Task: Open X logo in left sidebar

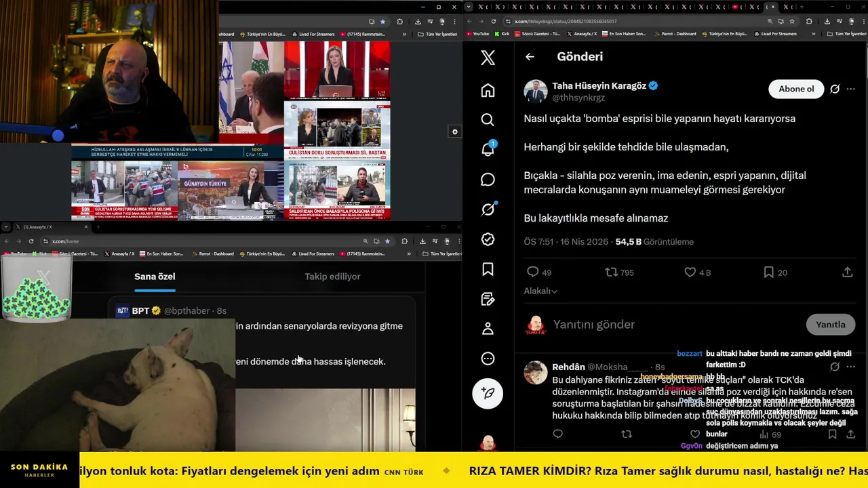Action: 488,58
